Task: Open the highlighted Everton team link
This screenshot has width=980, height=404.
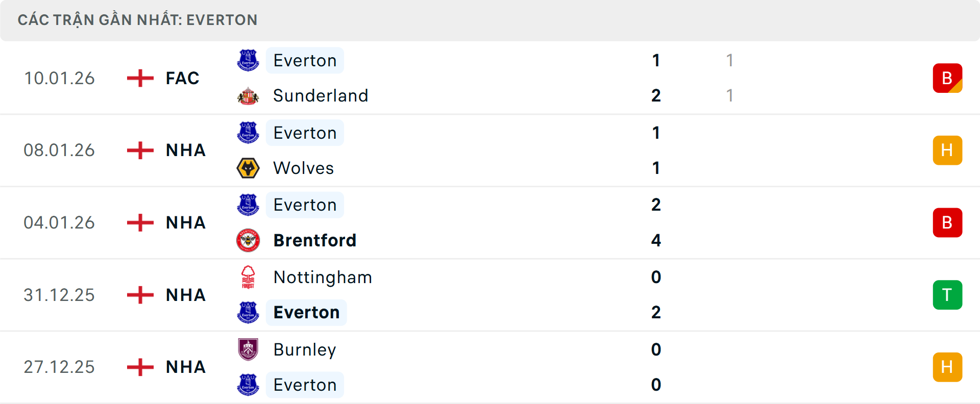Action: pyautogui.click(x=306, y=312)
